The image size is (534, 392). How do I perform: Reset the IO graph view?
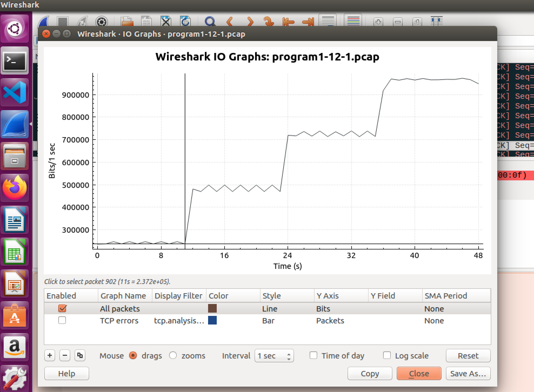click(x=468, y=356)
